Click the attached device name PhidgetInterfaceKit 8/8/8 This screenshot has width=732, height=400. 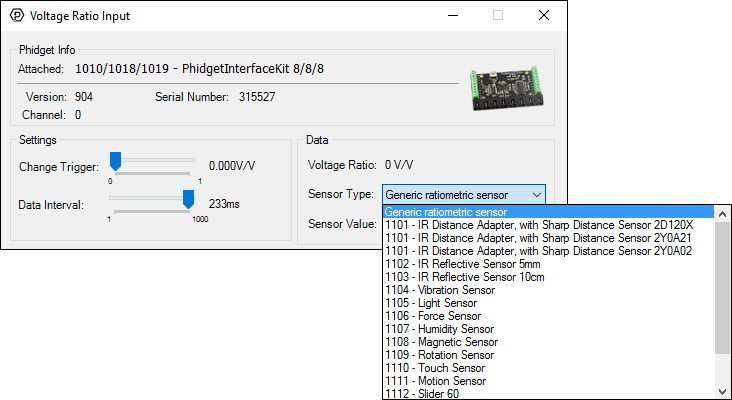coord(199,69)
